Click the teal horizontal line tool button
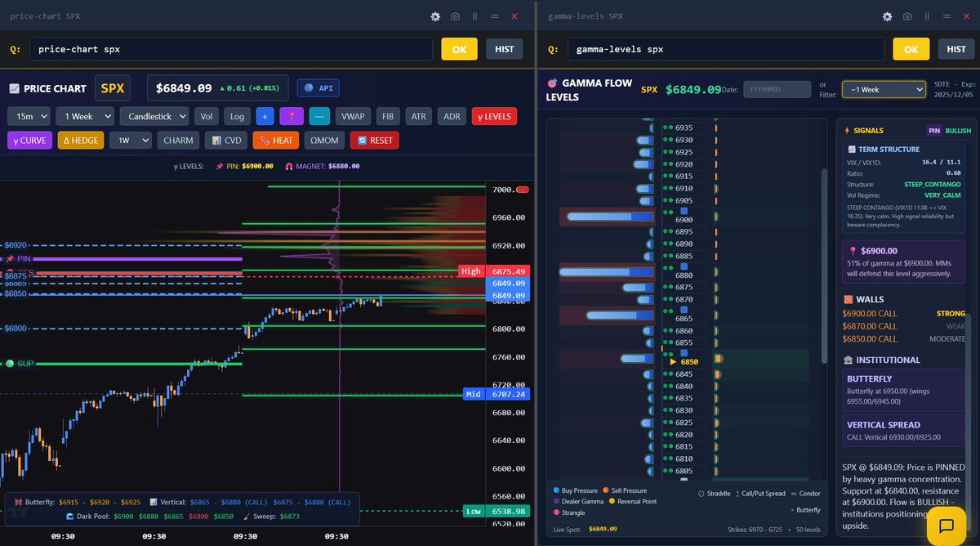 pos(319,117)
